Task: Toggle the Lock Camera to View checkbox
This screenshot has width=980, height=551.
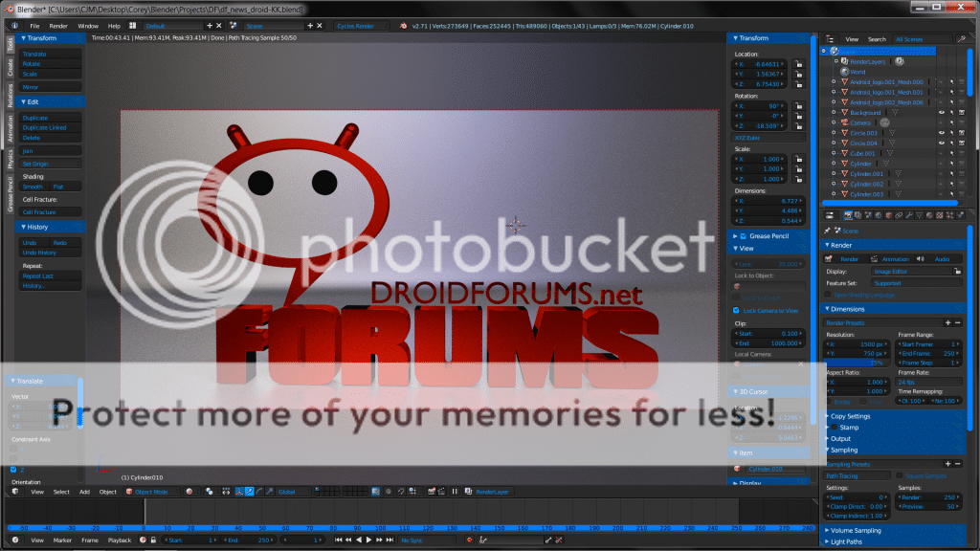Action: pos(736,311)
